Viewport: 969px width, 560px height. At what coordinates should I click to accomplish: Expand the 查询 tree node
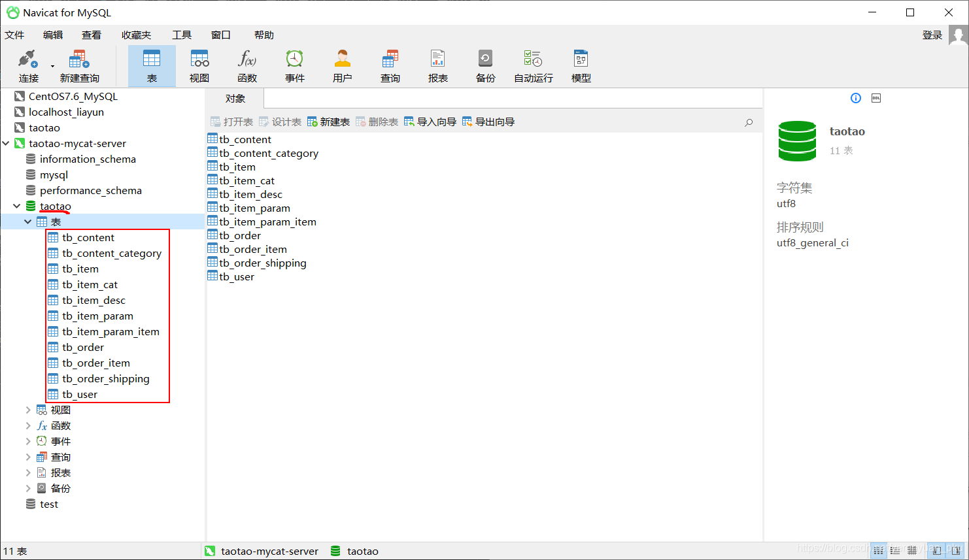click(28, 457)
